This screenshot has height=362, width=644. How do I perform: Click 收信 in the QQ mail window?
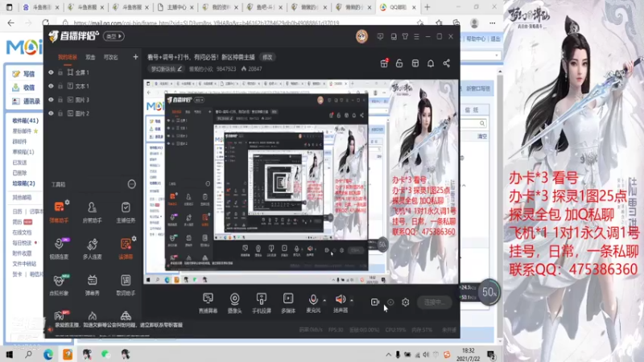click(24, 88)
